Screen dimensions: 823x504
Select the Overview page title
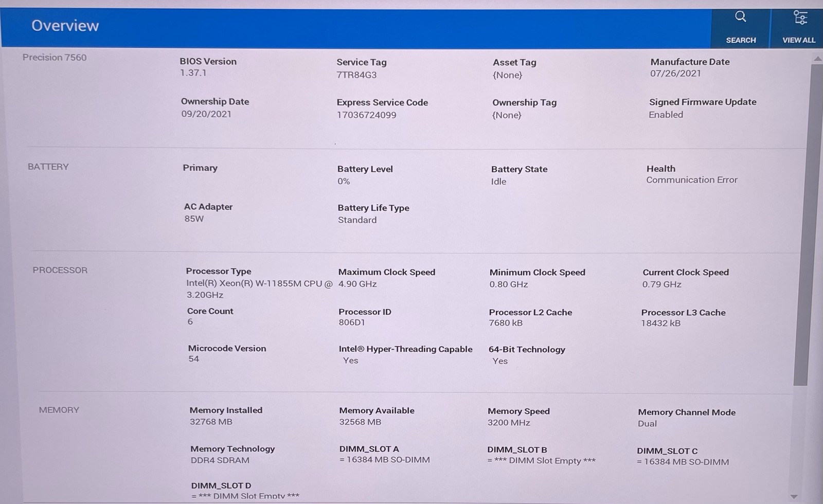point(65,26)
